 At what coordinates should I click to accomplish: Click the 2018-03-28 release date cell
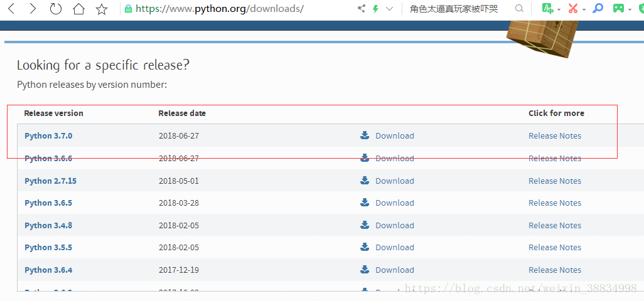pyautogui.click(x=179, y=203)
